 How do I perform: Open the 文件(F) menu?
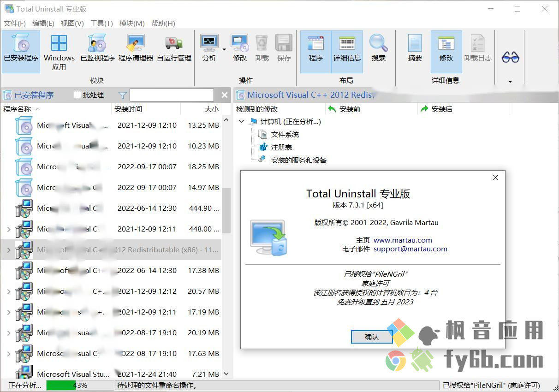pyautogui.click(x=15, y=23)
